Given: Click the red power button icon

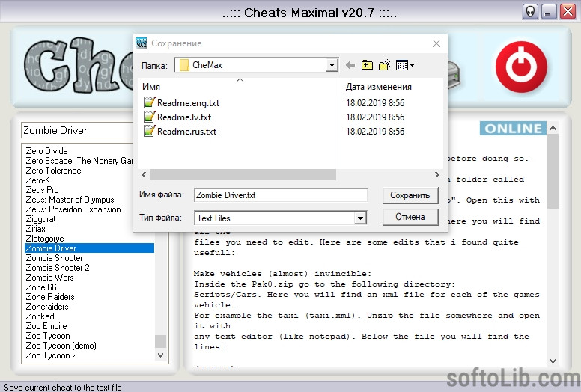Looking at the screenshot, I should pos(521,67).
